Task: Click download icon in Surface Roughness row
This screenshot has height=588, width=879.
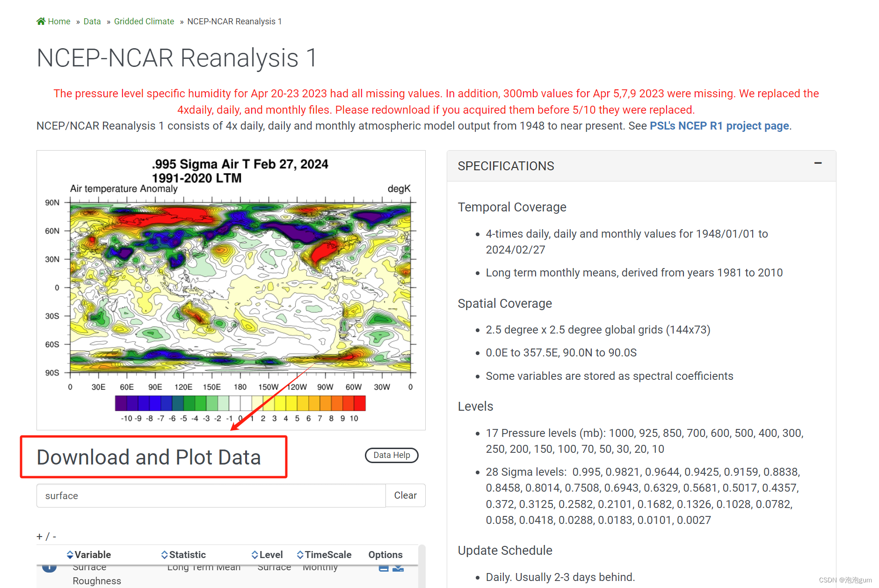Action: [398, 568]
